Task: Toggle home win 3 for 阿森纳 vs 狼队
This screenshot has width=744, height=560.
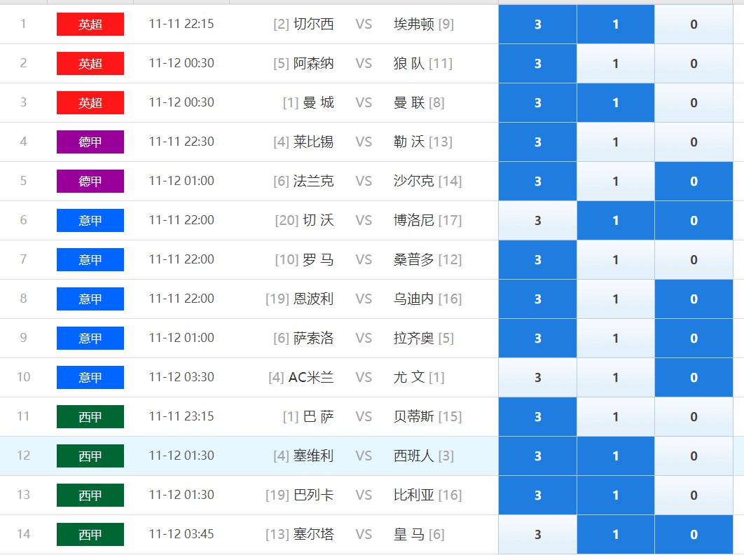Action: click(x=537, y=64)
